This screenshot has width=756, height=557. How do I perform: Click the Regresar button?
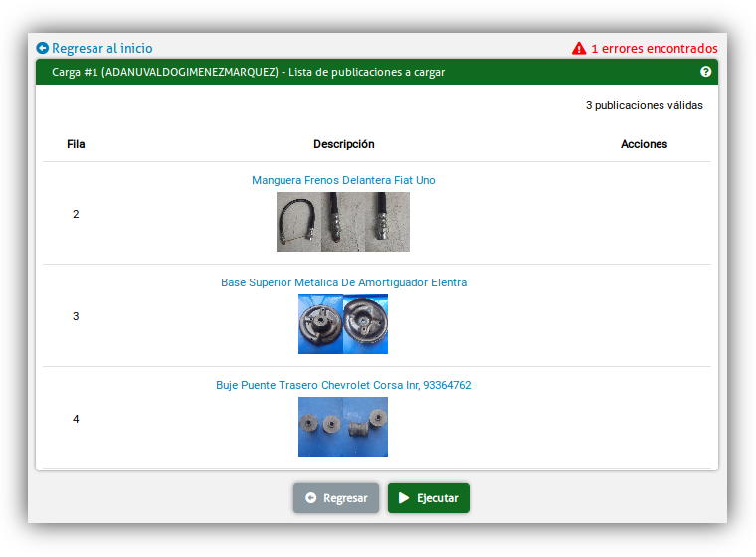(x=336, y=498)
